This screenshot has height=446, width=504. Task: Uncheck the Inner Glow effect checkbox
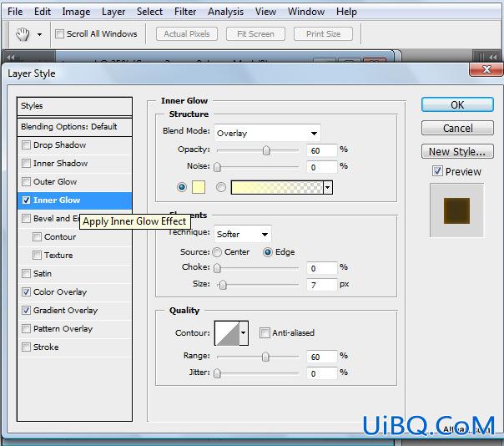pyautogui.click(x=26, y=200)
